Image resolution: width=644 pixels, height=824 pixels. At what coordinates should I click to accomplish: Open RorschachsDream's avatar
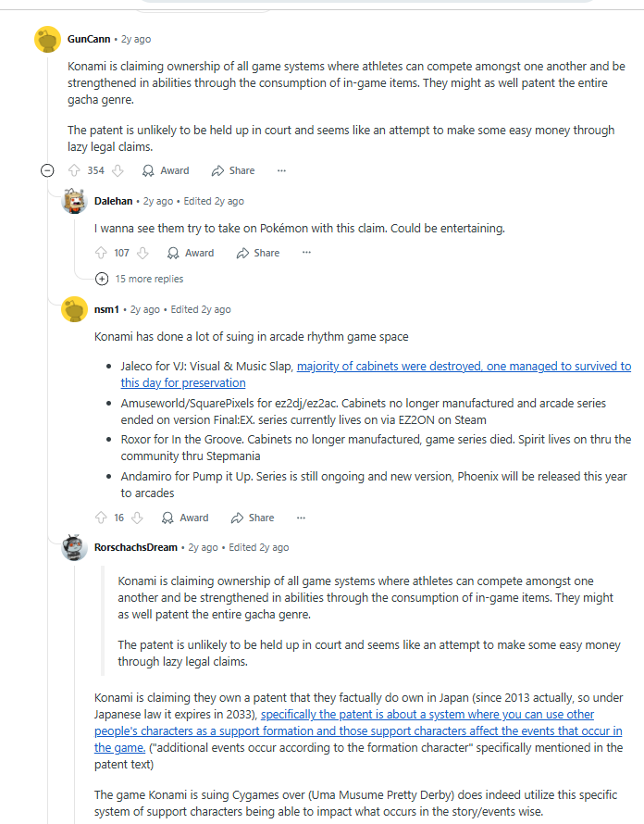click(x=75, y=547)
